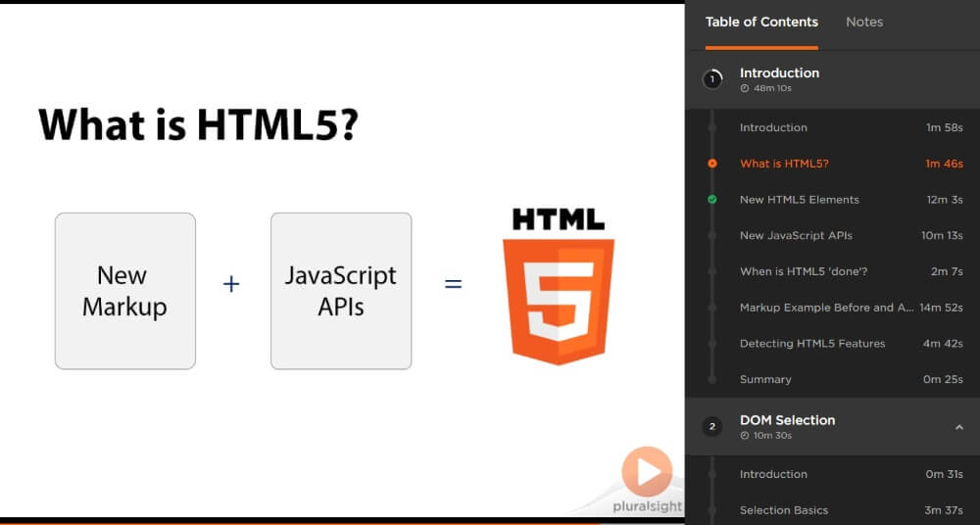Open DOM Selection Introduction clip 0m 31s
The image size is (980, 525).
point(832,474)
